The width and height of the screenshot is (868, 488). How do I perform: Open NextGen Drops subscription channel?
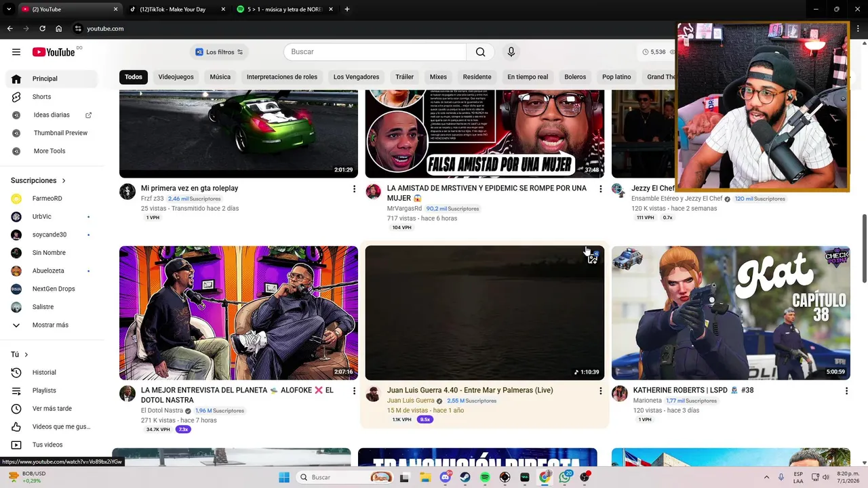pos(52,289)
